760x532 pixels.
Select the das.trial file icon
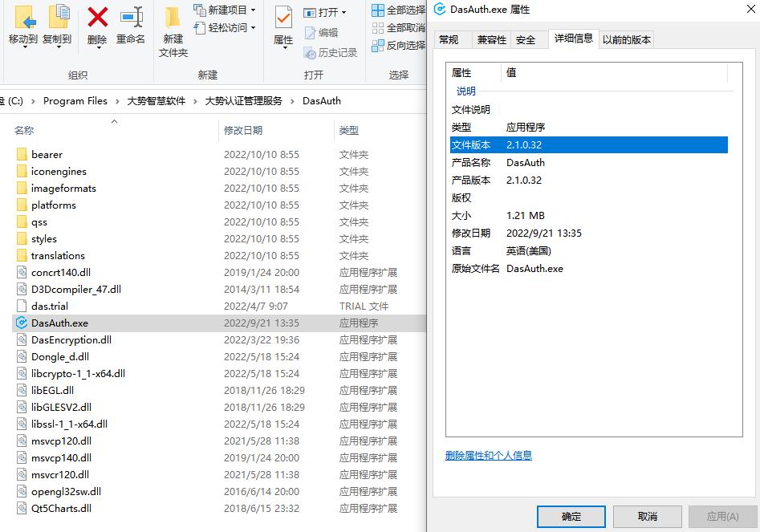coord(22,306)
